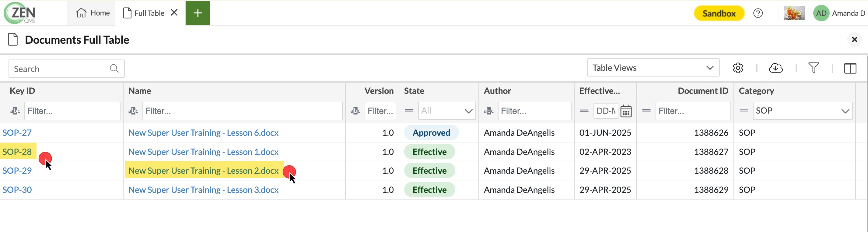Click the Amanda D user avatar
868x232 pixels.
click(x=821, y=13)
